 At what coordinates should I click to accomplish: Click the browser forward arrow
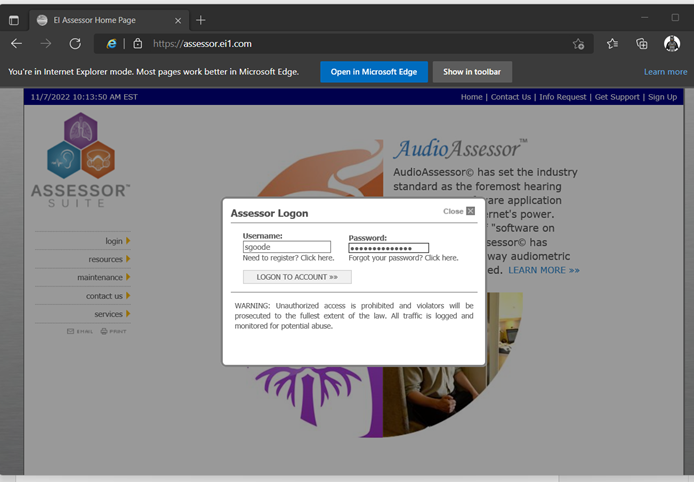[x=46, y=43]
